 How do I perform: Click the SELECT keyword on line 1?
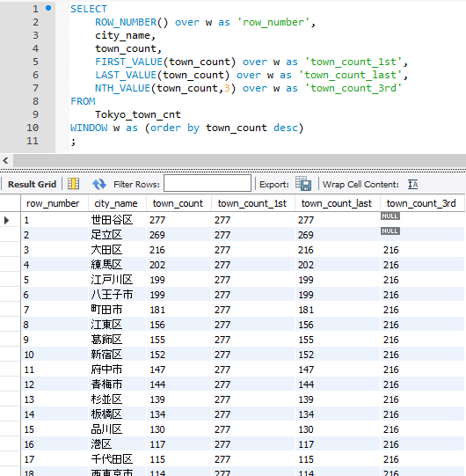(x=89, y=9)
